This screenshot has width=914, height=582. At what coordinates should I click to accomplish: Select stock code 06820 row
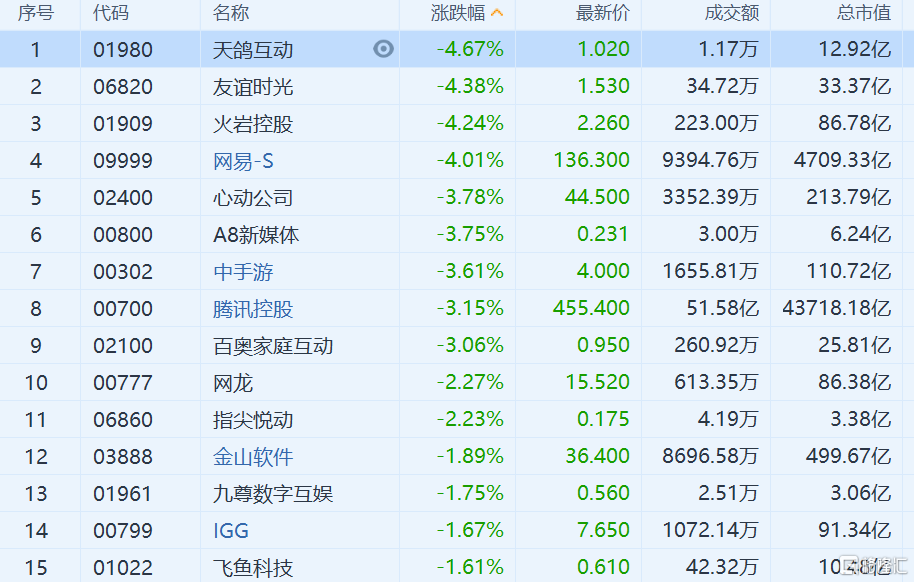[123, 87]
